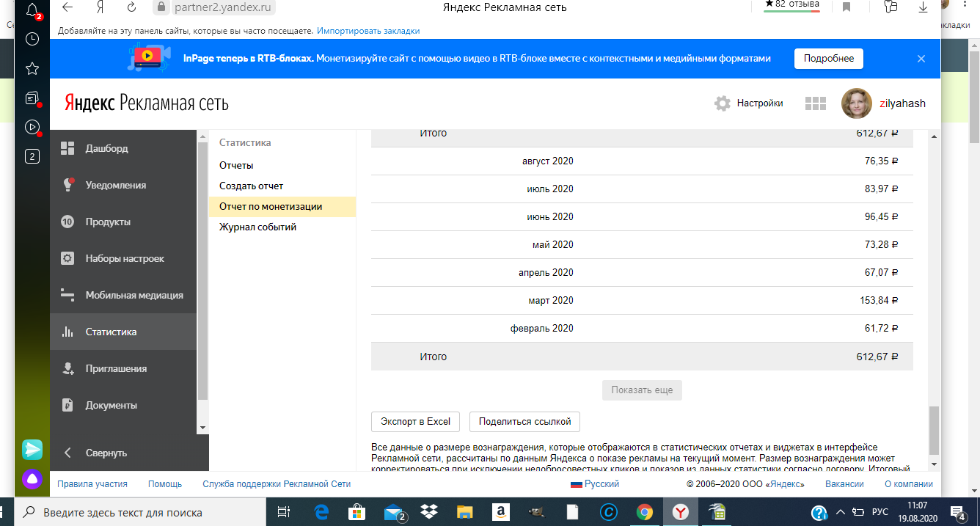
Task: Click the lock site security icon
Action: click(x=161, y=7)
